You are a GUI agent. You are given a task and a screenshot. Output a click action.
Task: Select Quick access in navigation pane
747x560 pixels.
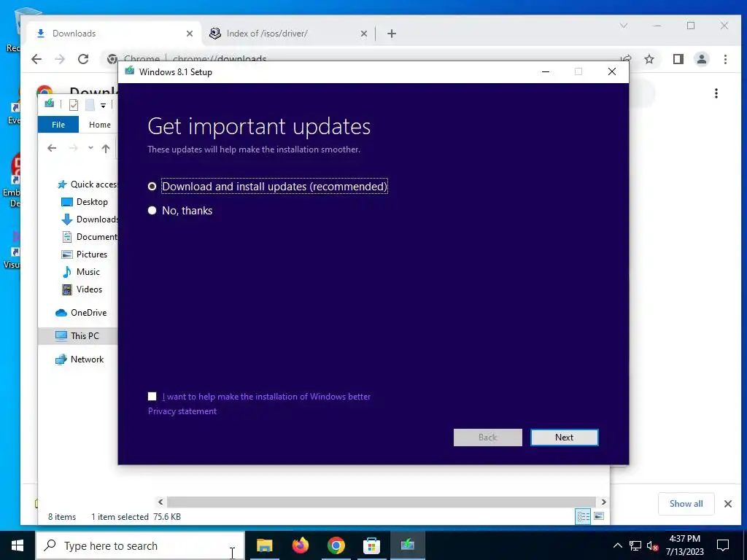(87, 184)
